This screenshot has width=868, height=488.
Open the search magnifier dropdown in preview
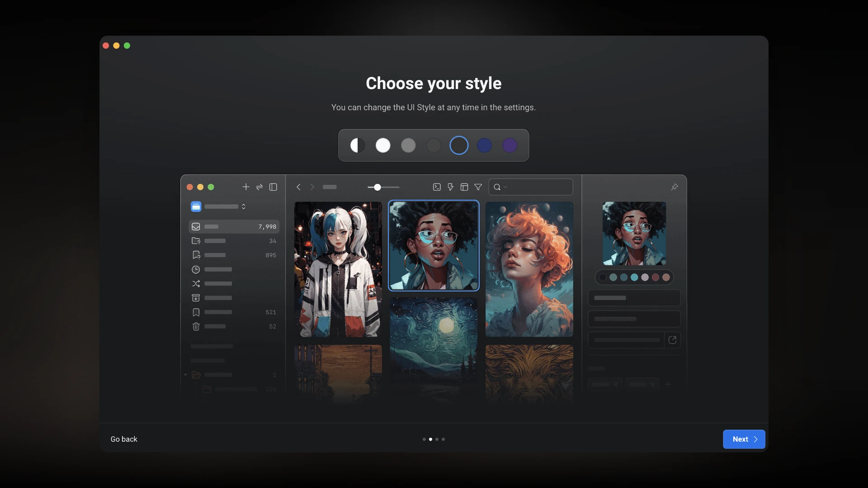point(500,187)
